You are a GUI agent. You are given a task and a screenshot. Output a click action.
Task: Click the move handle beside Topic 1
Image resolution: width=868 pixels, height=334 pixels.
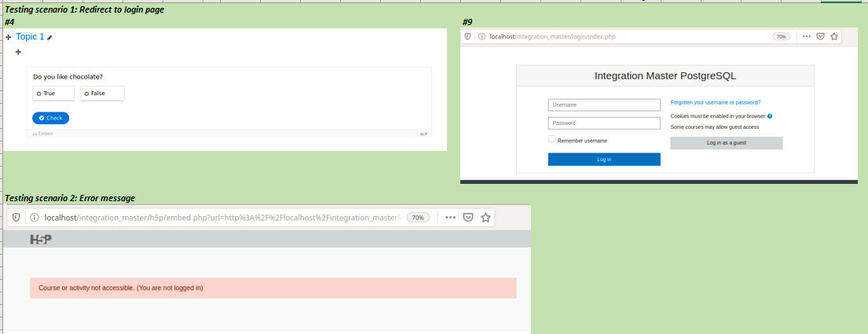pos(9,37)
